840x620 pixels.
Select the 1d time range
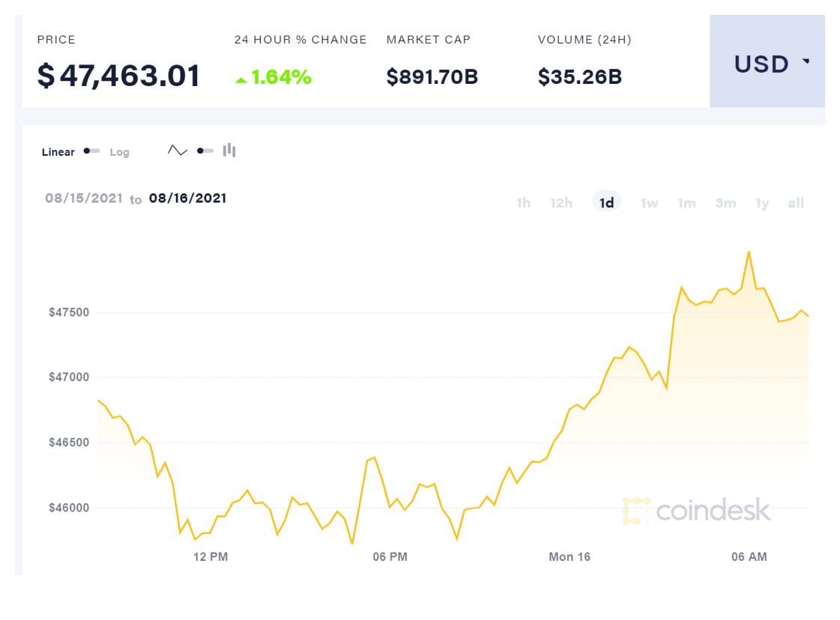point(607,203)
